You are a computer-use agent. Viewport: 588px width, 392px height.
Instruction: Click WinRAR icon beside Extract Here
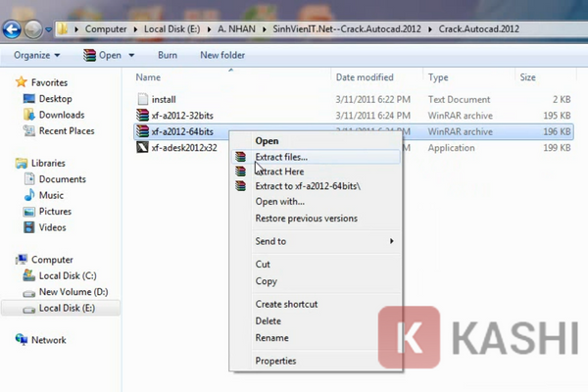pyautogui.click(x=240, y=171)
